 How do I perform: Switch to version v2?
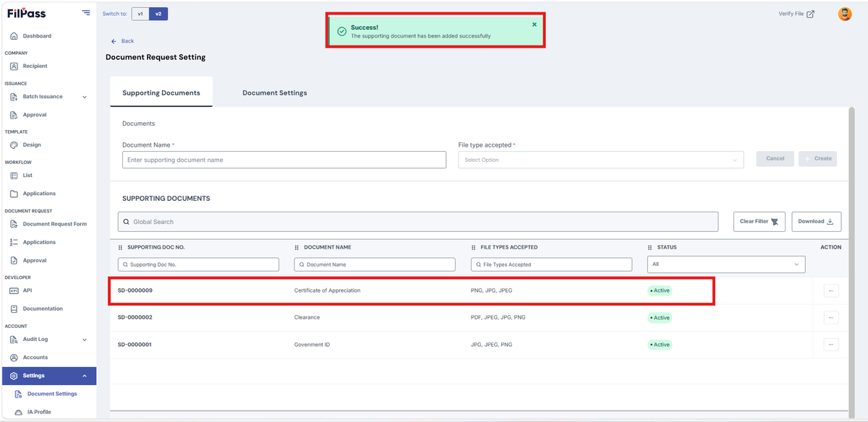tap(158, 14)
